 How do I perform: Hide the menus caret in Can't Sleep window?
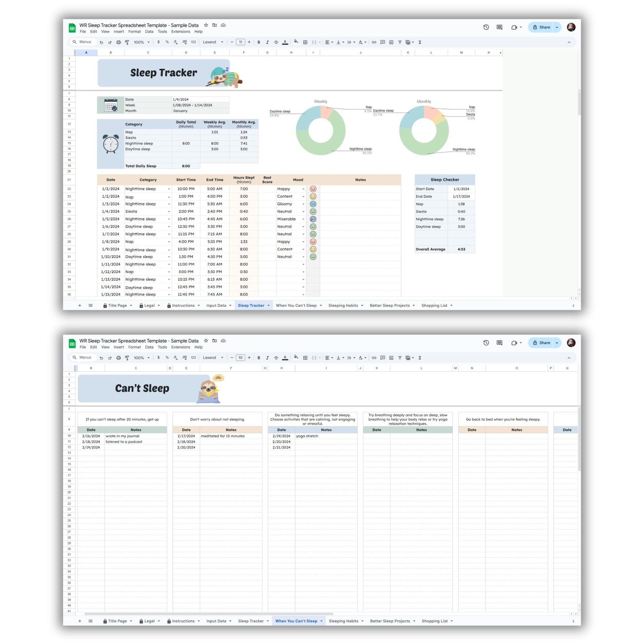(569, 358)
